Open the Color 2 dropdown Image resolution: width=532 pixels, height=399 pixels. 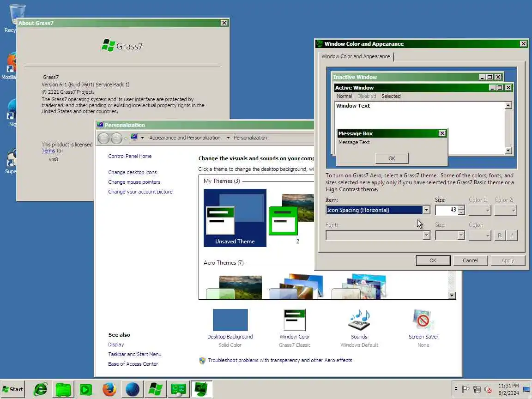point(506,210)
